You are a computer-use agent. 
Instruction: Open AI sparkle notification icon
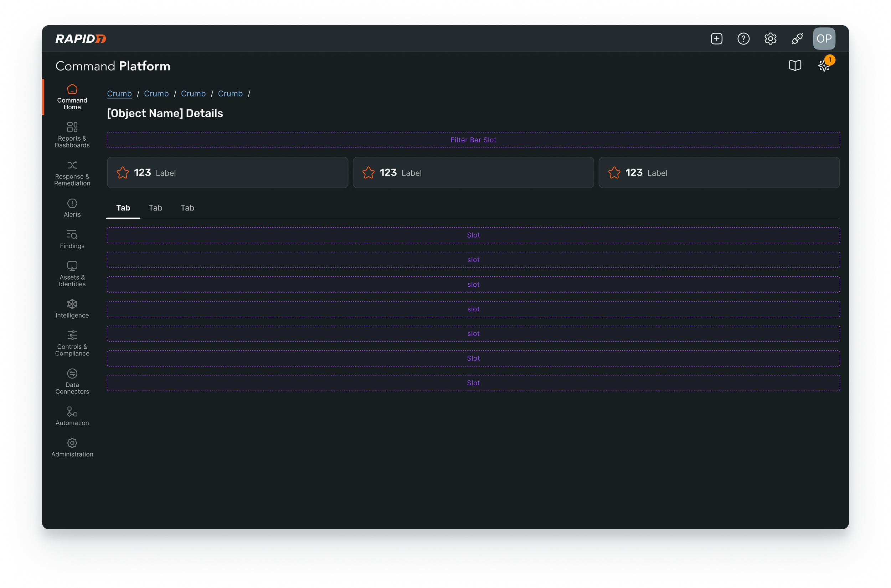click(824, 66)
